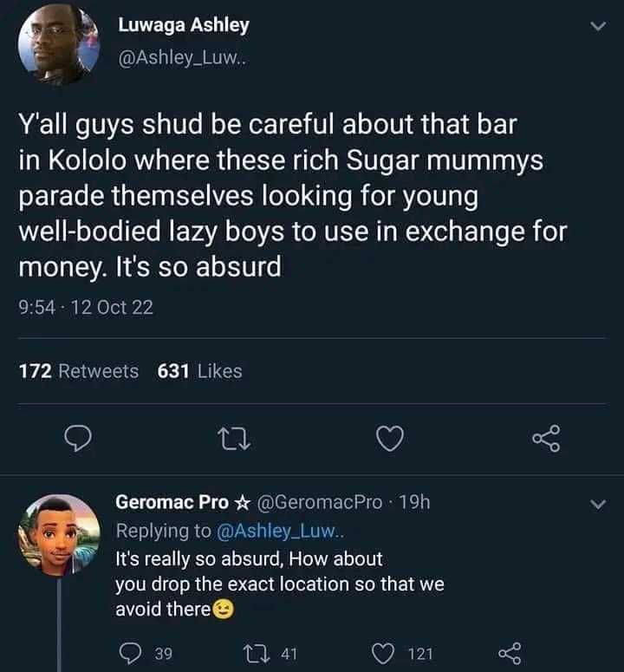Viewport: 624px width, 672px height.
Task: View the 172 Retweets list
Action: click(79, 371)
